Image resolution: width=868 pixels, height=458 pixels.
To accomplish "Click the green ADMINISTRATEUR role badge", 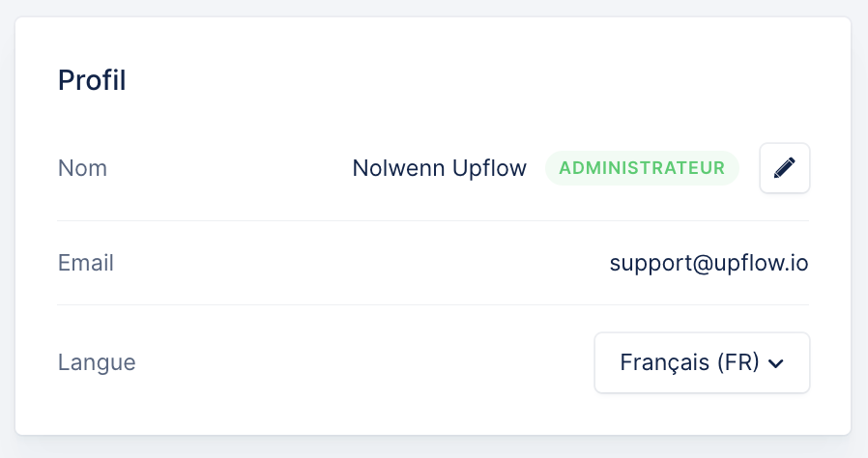I will click(642, 168).
